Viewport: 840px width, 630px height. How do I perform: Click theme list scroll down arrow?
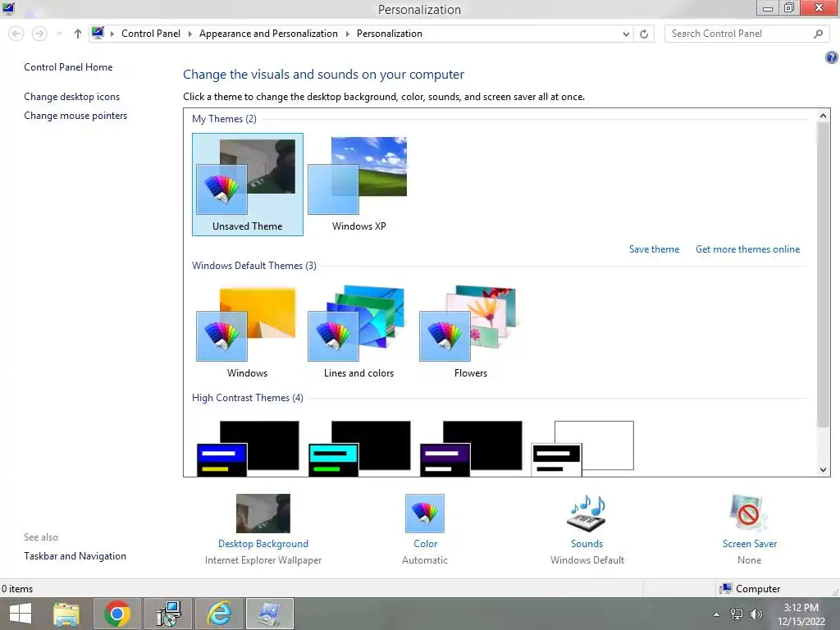(824, 470)
